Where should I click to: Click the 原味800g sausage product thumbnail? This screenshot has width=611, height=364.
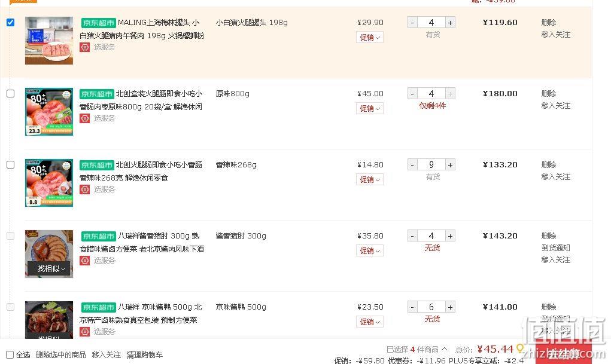pos(49,112)
